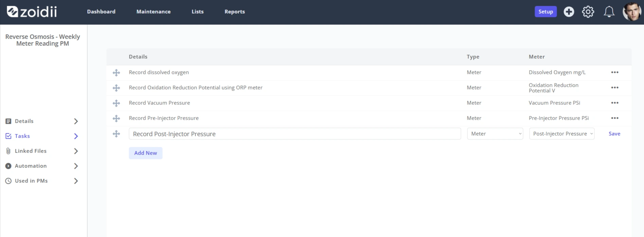Click the plus circle add icon
Image resolution: width=644 pixels, height=237 pixels.
pos(569,12)
